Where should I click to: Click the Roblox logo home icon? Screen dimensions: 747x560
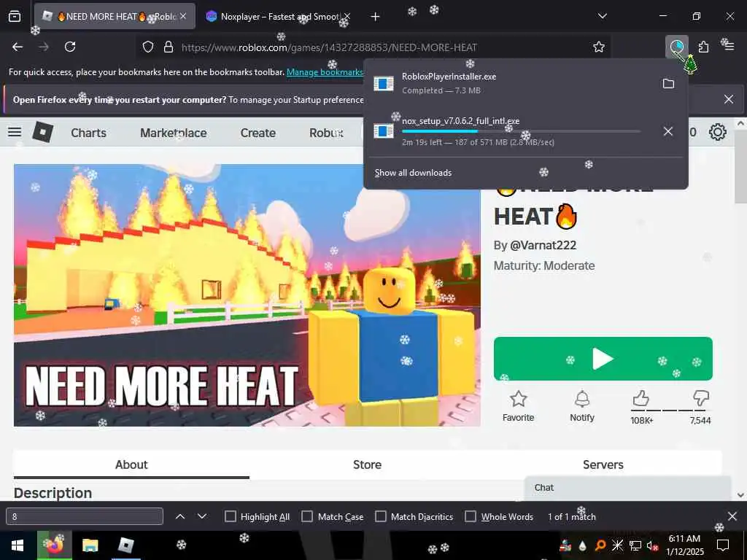[43, 132]
